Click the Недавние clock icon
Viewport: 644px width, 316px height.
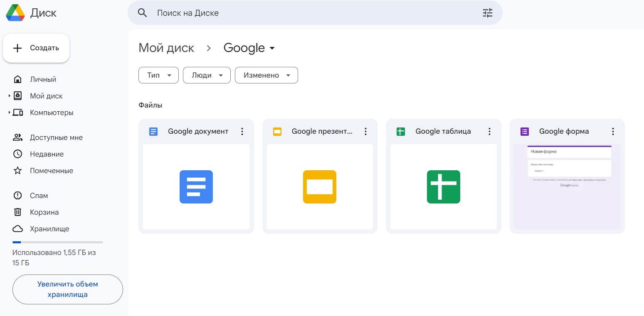tap(17, 154)
